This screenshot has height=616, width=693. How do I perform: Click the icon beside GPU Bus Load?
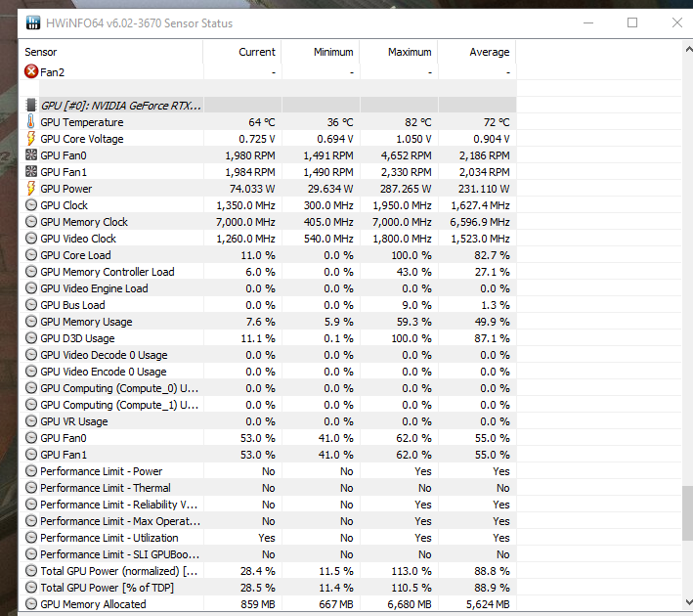31,305
